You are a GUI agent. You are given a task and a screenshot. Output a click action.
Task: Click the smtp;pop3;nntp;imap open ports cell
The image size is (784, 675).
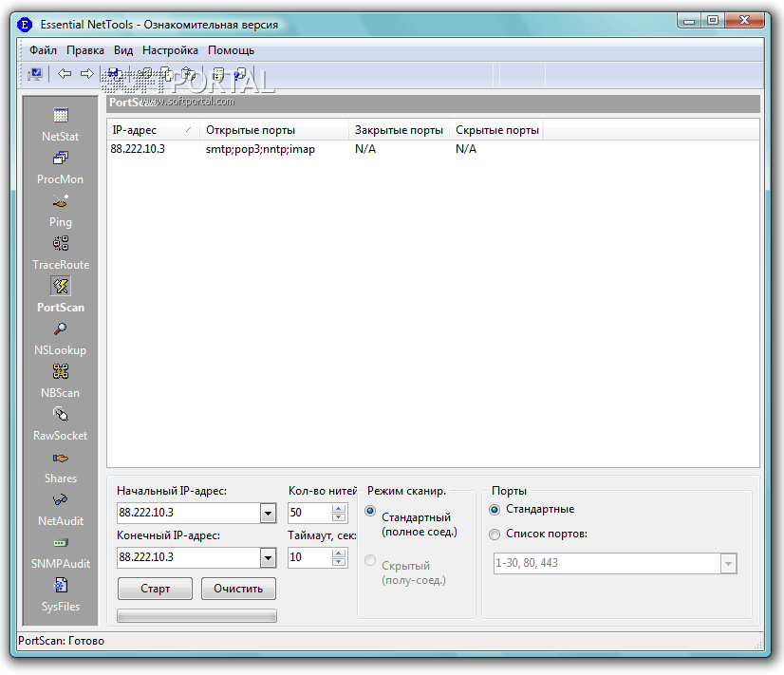(260, 149)
